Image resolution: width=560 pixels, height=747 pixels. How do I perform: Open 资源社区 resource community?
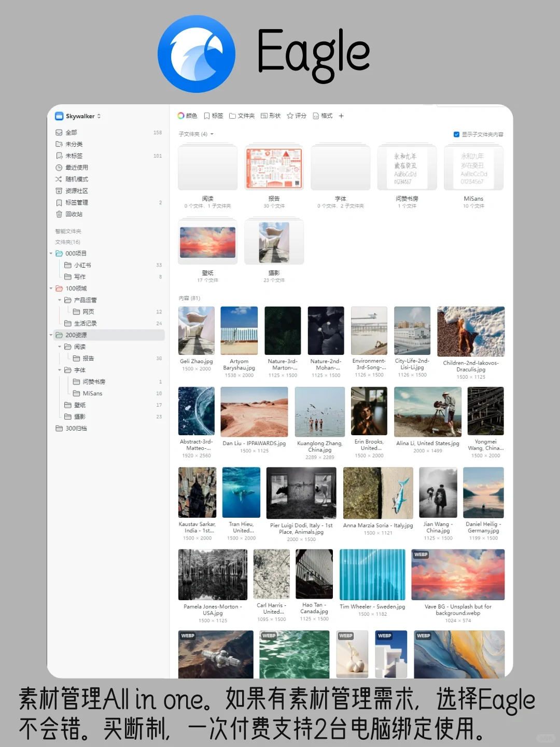pyautogui.click(x=108, y=191)
